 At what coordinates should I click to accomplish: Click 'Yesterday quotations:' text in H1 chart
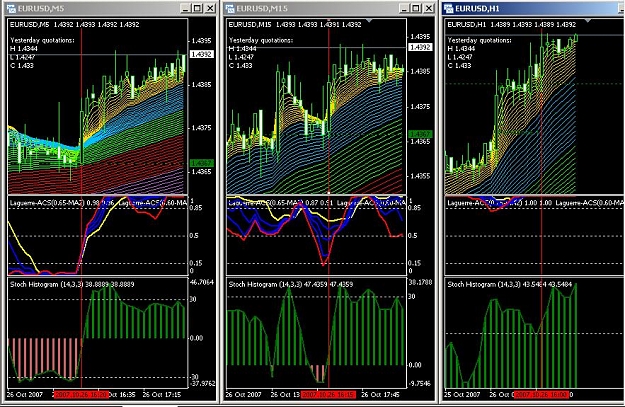[x=480, y=40]
